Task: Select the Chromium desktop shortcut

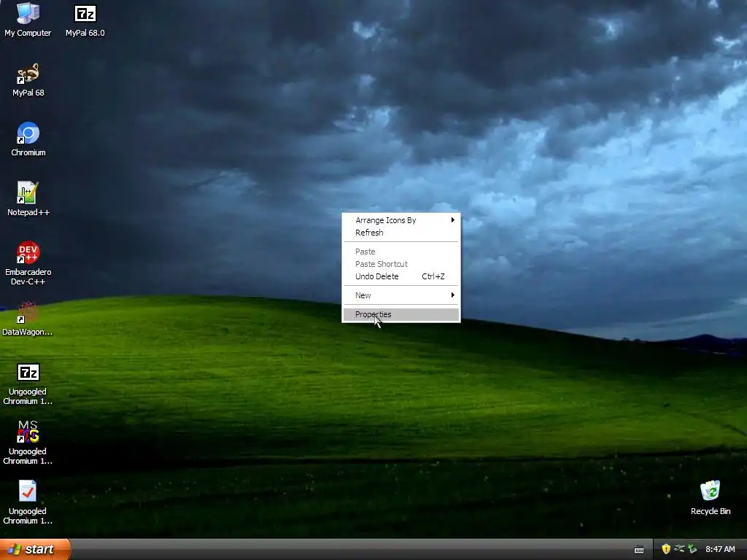Action: (x=28, y=139)
